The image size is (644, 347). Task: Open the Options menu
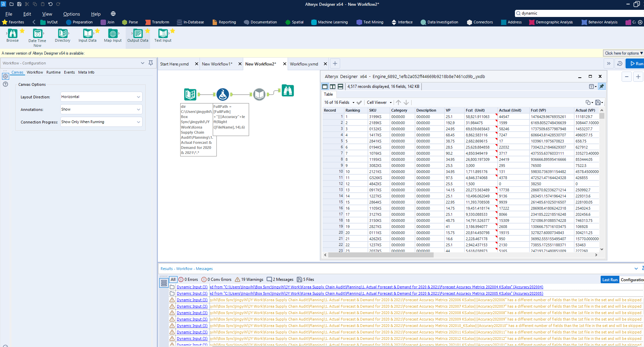pyautogui.click(x=71, y=14)
